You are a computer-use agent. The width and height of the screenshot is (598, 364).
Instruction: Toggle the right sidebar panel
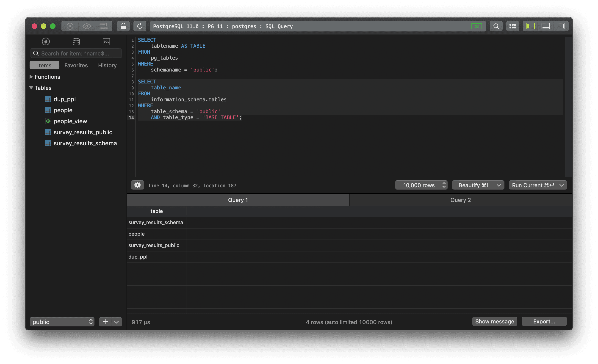561,26
